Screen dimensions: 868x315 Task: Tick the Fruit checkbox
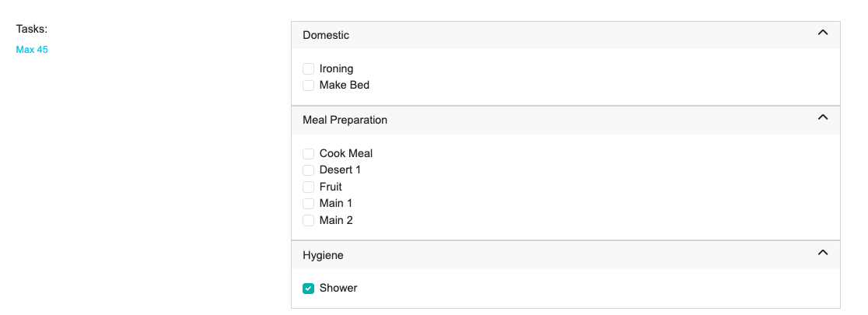coord(309,187)
